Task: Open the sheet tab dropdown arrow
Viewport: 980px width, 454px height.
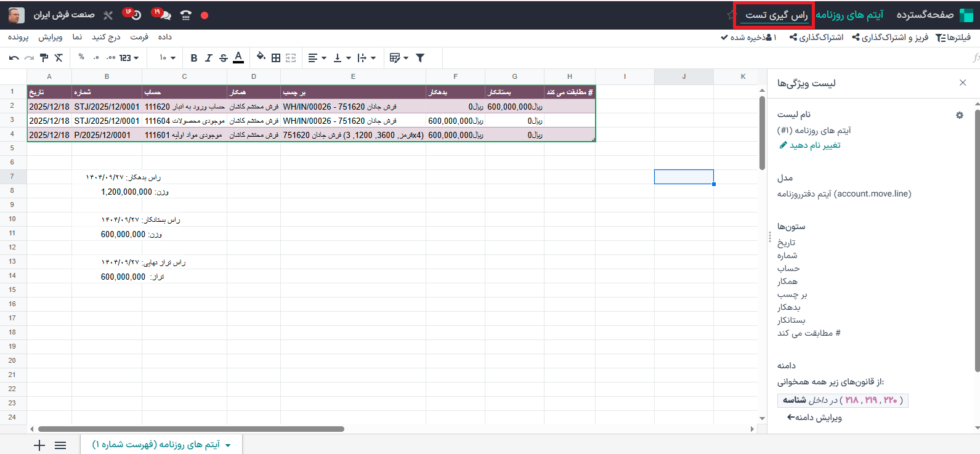Action: click(229, 445)
